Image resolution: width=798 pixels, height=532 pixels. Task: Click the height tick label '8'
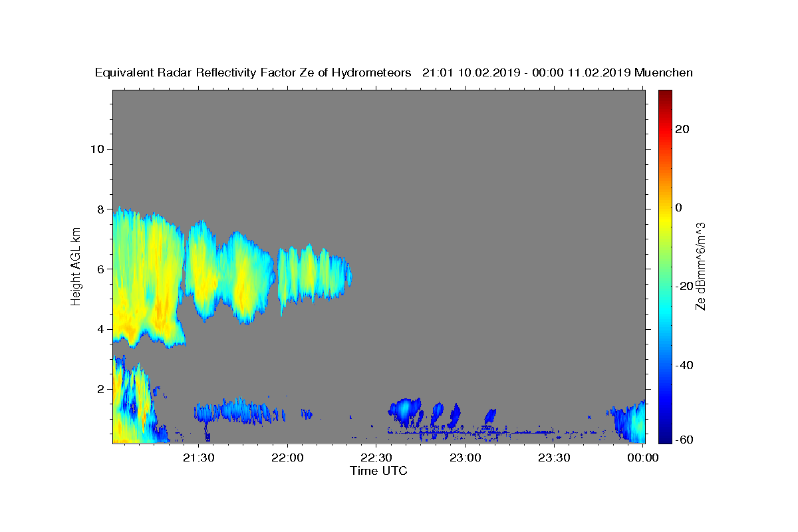point(100,209)
